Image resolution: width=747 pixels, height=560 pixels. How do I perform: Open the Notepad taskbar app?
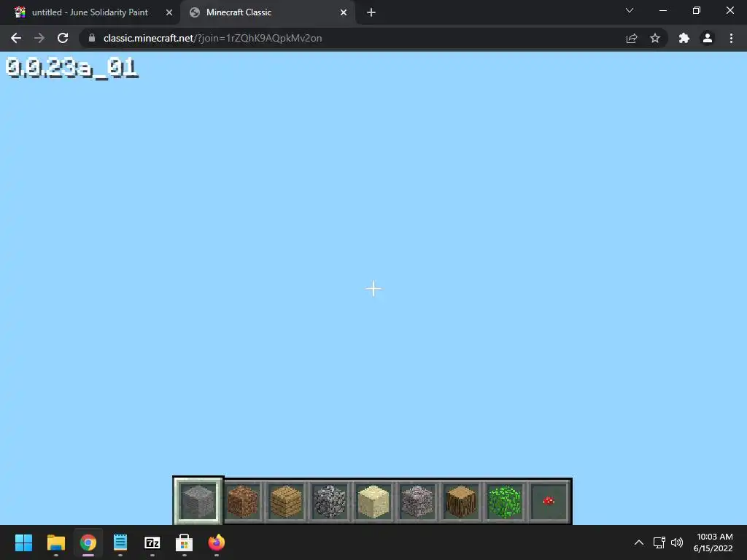(120, 542)
